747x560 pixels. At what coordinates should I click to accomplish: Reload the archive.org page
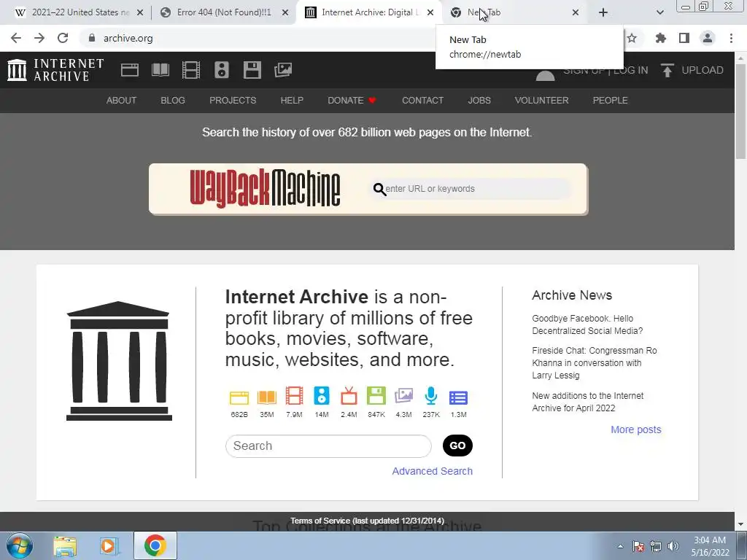(63, 38)
